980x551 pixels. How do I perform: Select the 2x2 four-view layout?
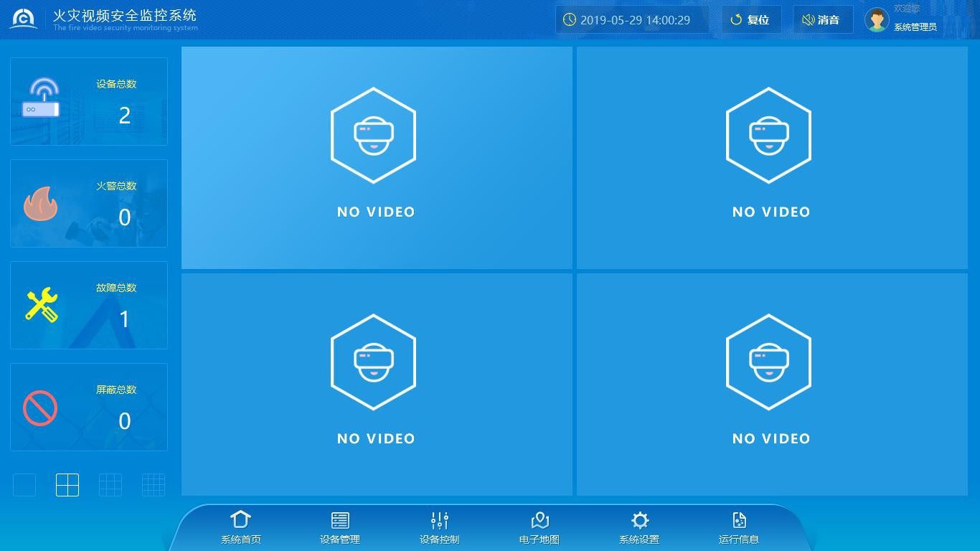tap(67, 485)
